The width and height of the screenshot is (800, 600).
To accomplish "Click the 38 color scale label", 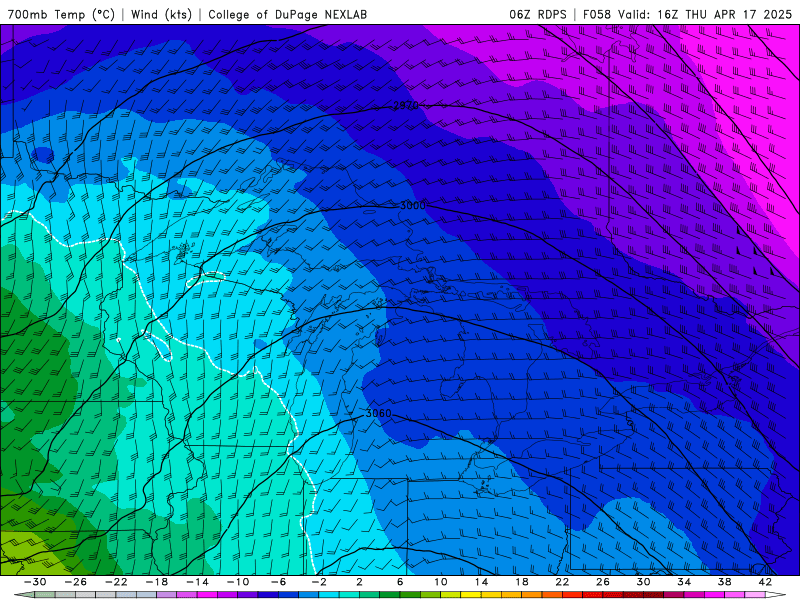I will (724, 582).
